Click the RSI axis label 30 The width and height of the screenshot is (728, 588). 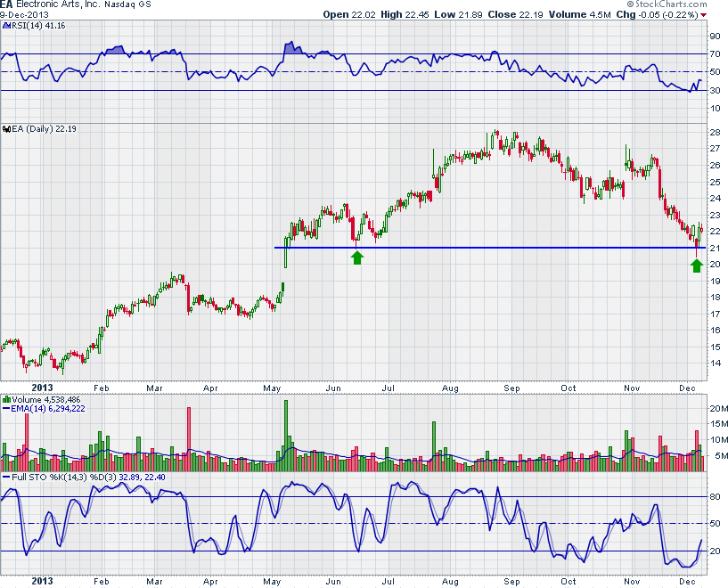click(x=715, y=91)
